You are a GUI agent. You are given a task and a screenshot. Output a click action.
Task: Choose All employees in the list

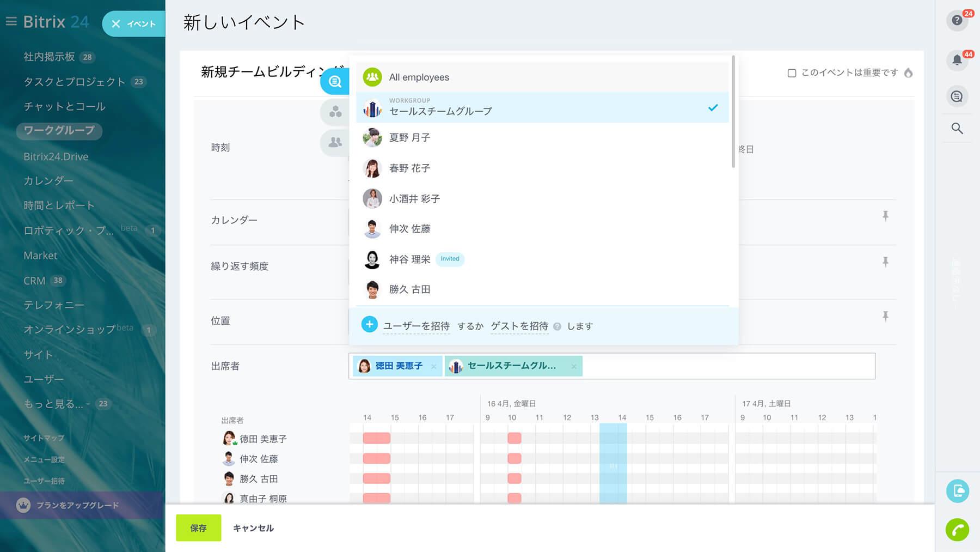pos(542,77)
